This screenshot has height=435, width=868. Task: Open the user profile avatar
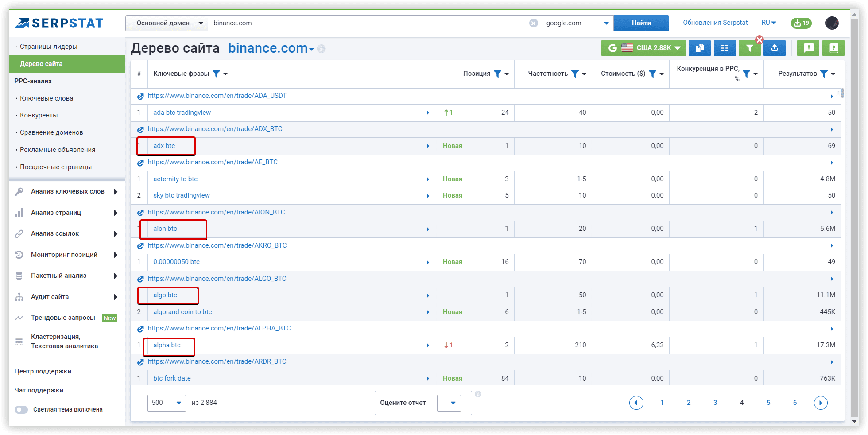point(832,23)
